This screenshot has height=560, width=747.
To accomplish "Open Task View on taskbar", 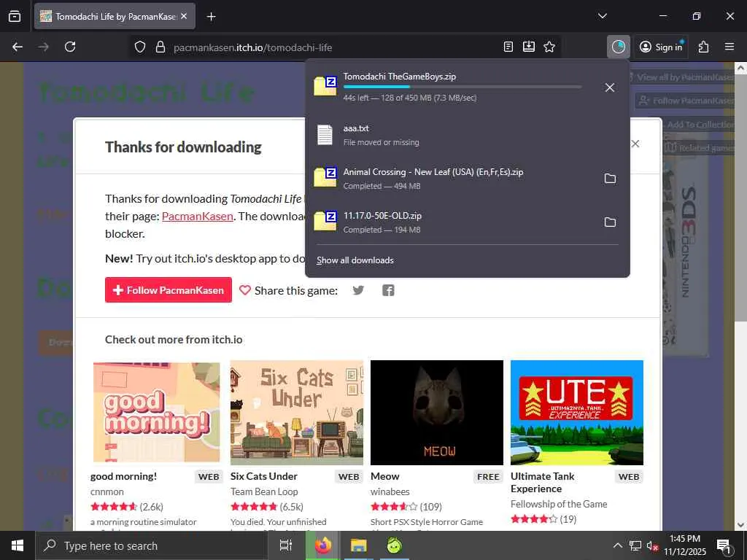I will coord(285,545).
